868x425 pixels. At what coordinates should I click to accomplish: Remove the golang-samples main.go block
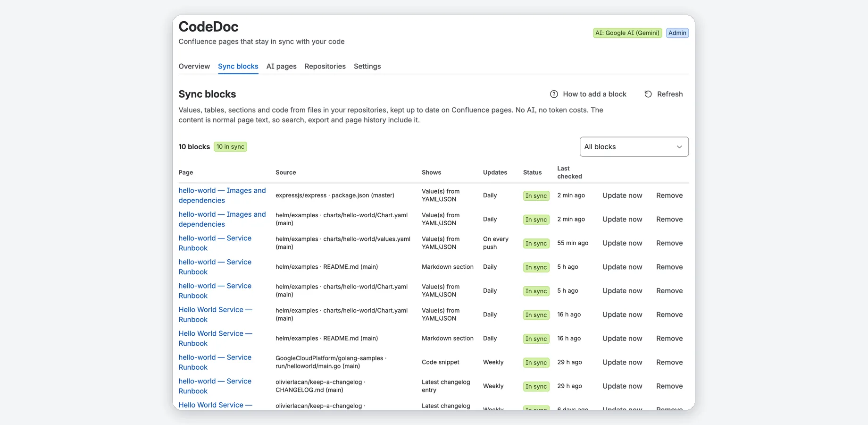(x=669, y=362)
